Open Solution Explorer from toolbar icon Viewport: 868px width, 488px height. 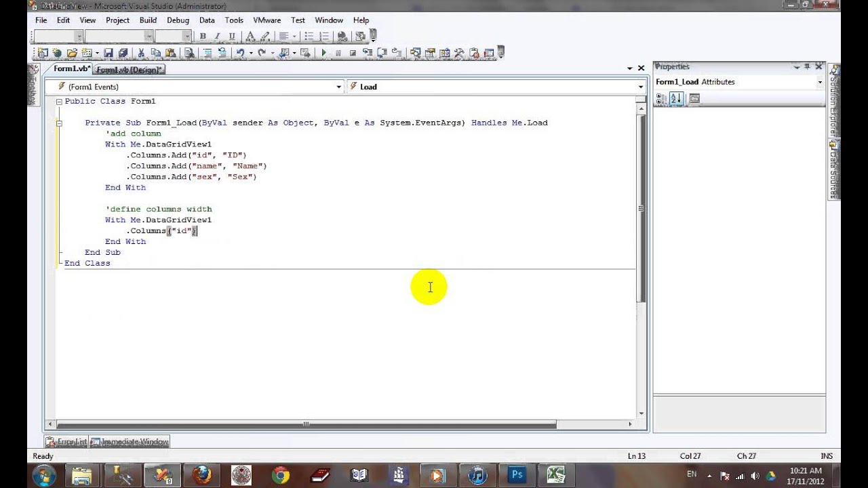(416, 53)
